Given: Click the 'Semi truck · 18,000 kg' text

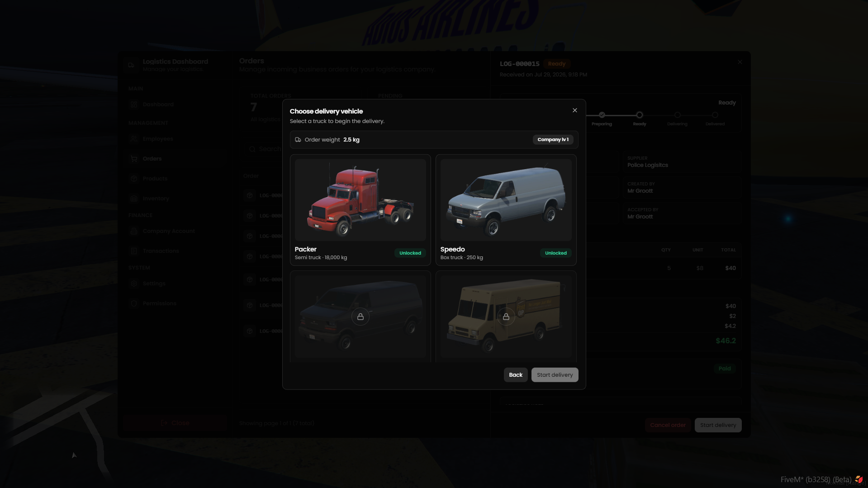Looking at the screenshot, I should (x=321, y=258).
